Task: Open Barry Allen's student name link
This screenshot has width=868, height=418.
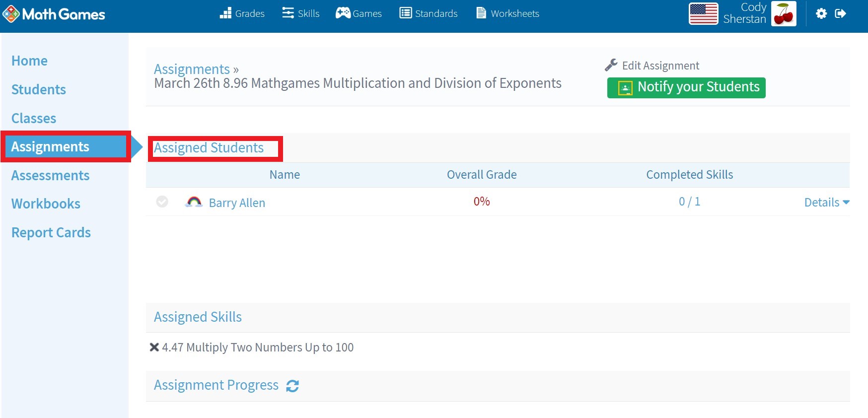Action: click(x=237, y=203)
